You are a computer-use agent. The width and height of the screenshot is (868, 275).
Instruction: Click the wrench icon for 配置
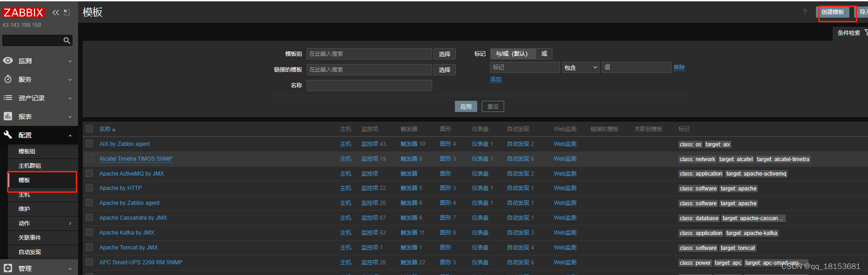pos(8,135)
